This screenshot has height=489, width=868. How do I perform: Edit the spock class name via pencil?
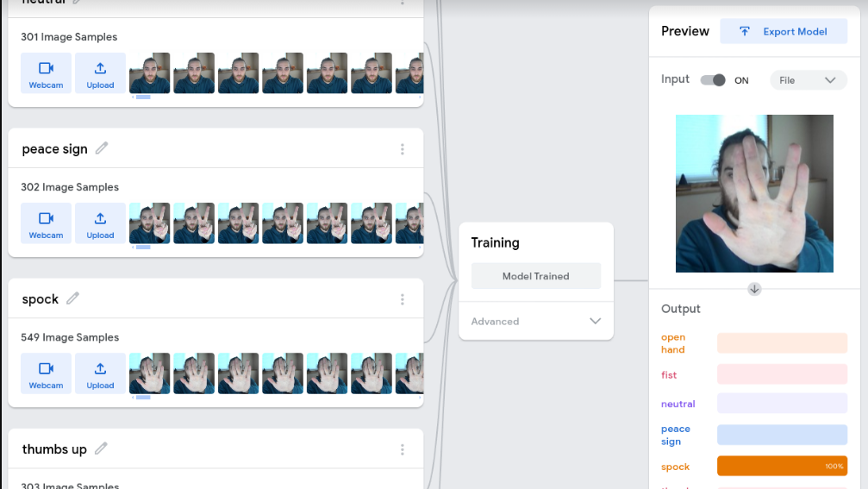pyautogui.click(x=73, y=298)
